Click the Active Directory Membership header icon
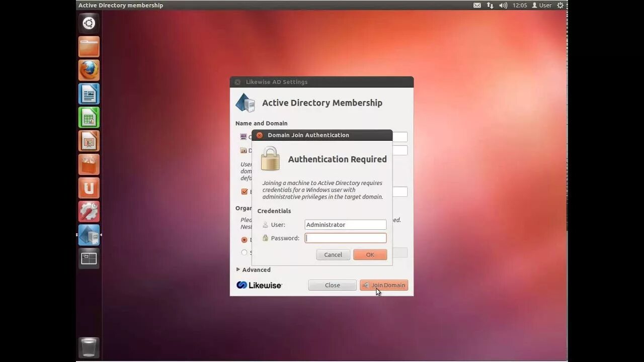Screen dimensions: 644x362 point(246,103)
